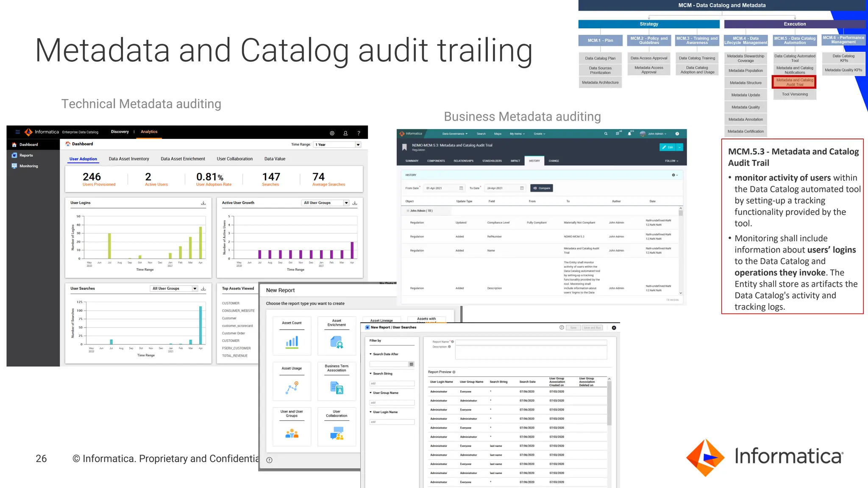The width and height of the screenshot is (868, 488).
Task: Click the Compare button in History
Action: 542,188
